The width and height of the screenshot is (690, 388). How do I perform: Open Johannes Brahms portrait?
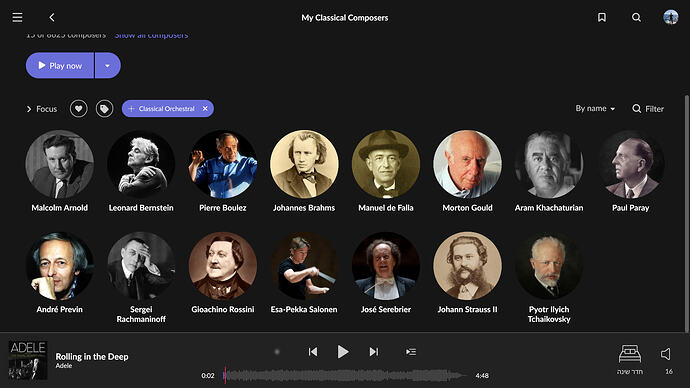tap(304, 164)
